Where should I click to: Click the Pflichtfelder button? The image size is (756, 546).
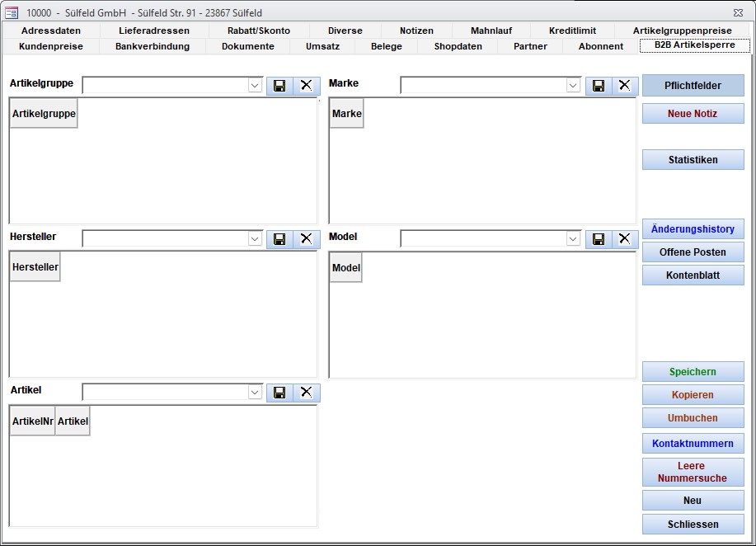point(693,86)
